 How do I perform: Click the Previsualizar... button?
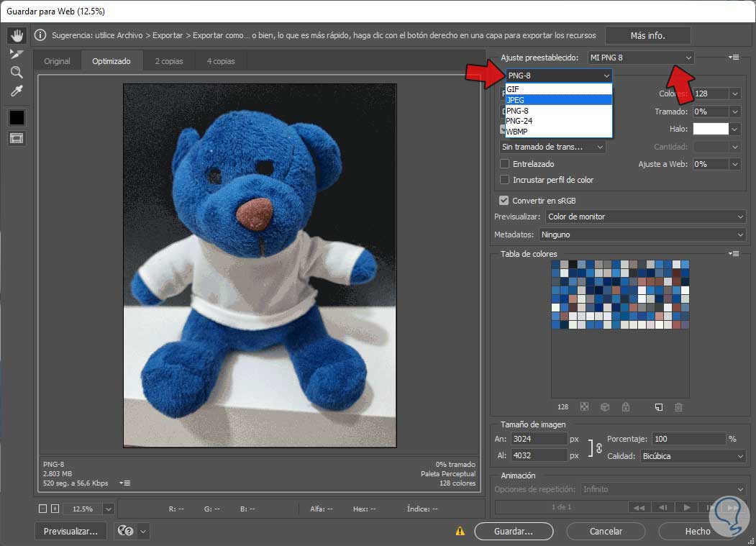coord(70,531)
